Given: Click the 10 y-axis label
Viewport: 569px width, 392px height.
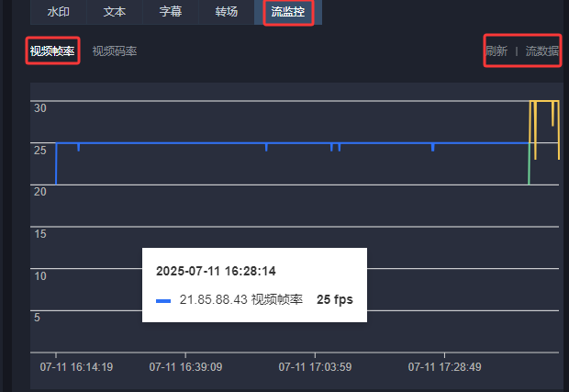Looking at the screenshot, I should point(40,275).
